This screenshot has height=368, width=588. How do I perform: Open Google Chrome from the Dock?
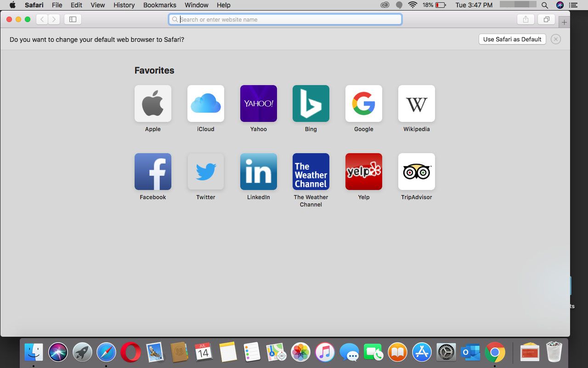(495, 353)
